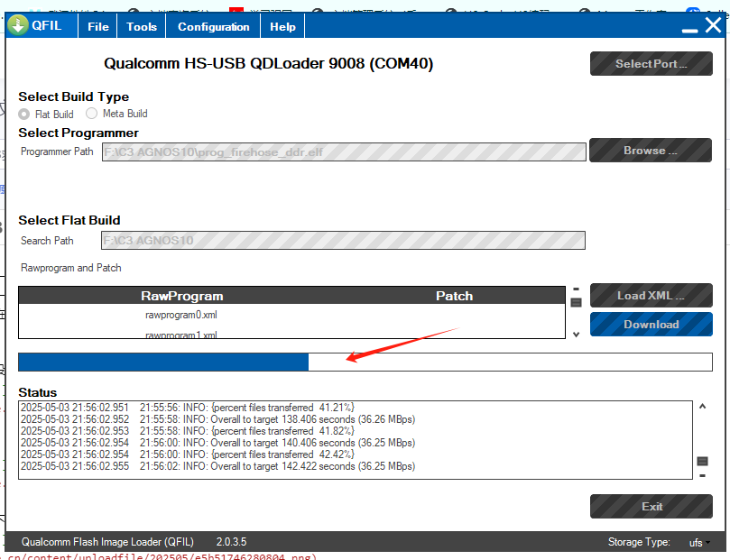Click the version number 2.0.3.5
730x560 pixels.
pos(231,542)
